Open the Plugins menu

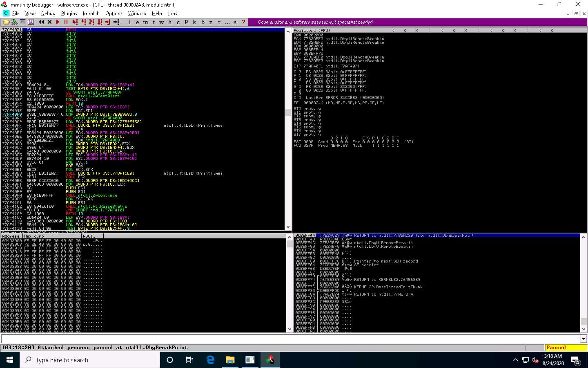tap(69, 13)
